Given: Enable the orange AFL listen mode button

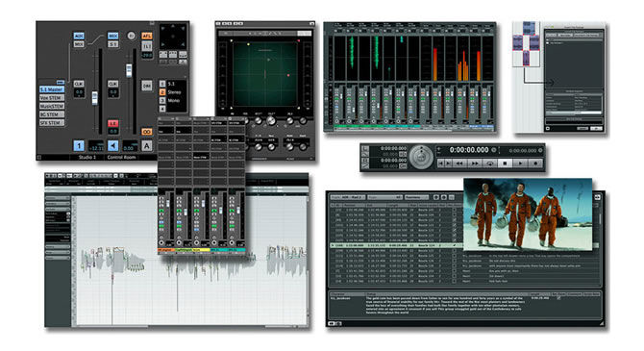Looking at the screenshot, I should (x=147, y=36).
